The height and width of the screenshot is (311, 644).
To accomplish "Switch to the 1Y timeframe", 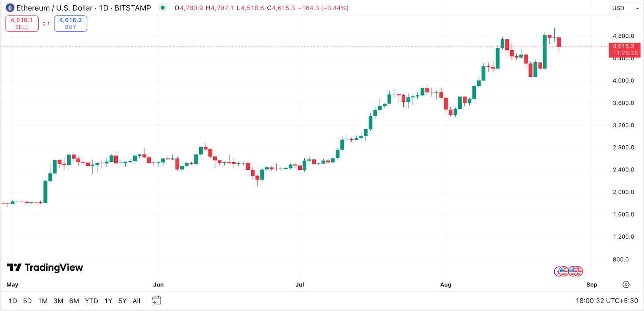I will click(107, 301).
